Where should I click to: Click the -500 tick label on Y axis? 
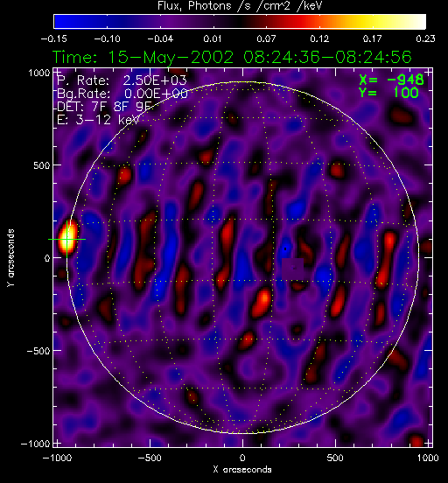[x=38, y=351]
